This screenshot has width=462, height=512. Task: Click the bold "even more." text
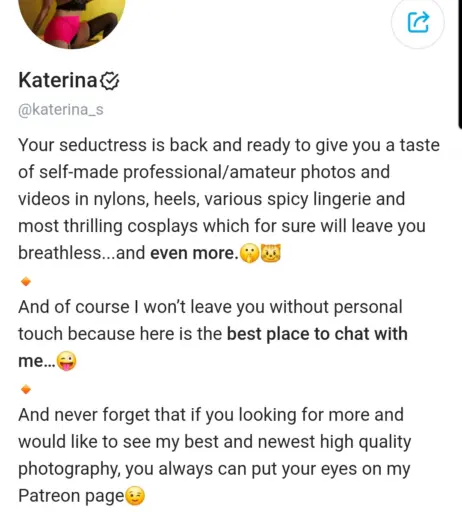[195, 253]
